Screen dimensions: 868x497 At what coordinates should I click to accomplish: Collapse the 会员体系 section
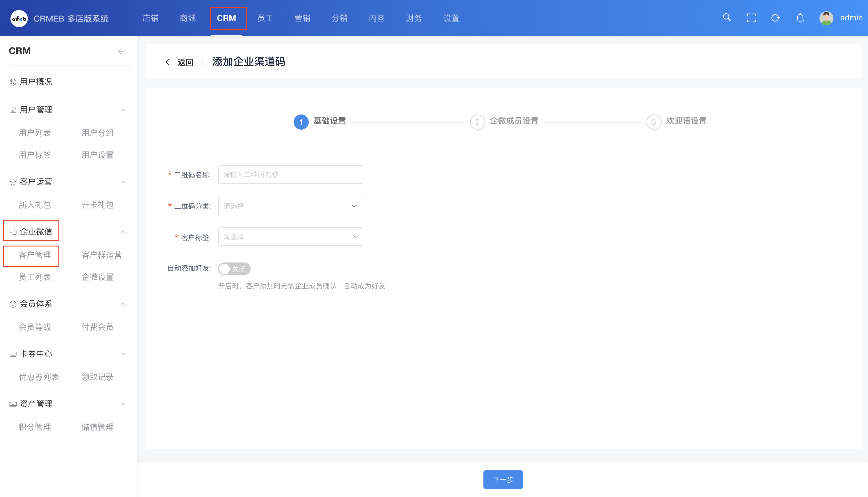(123, 304)
